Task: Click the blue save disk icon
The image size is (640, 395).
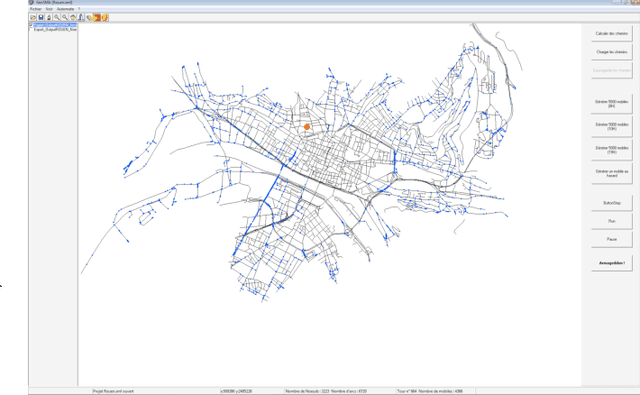Action: coord(41,17)
